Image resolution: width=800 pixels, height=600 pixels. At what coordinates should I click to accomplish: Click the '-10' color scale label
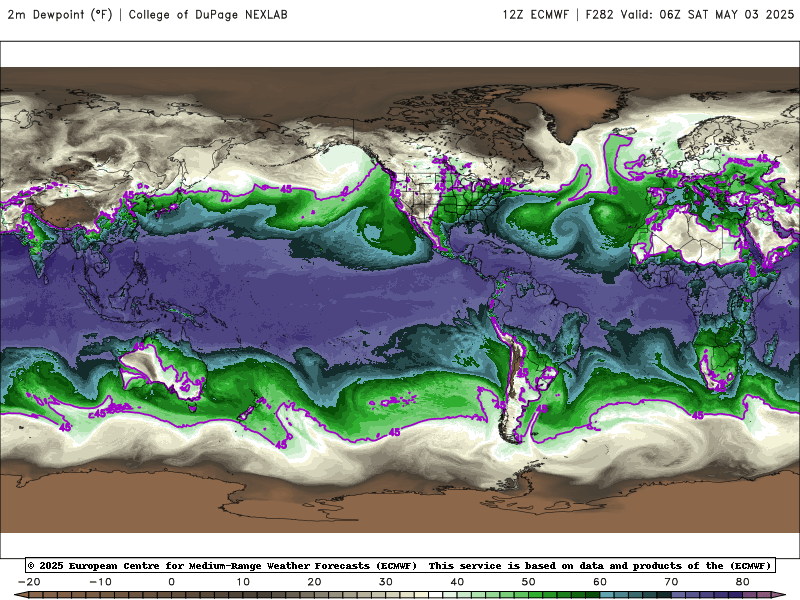click(x=100, y=582)
